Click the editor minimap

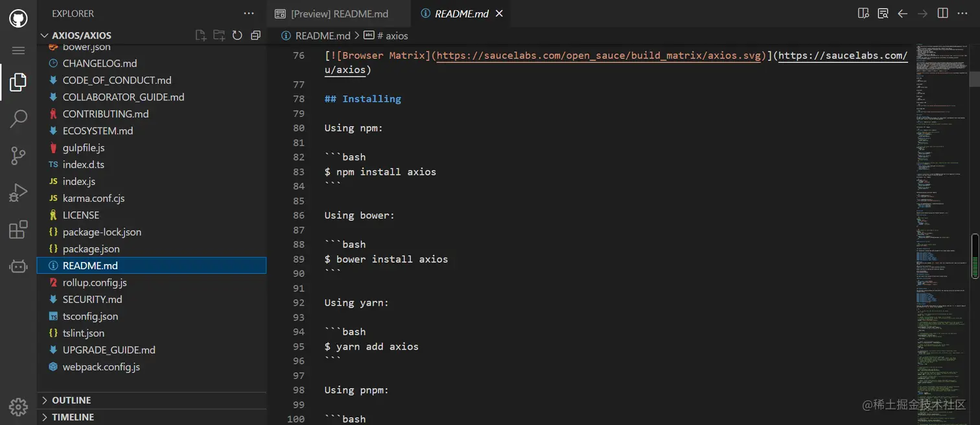click(x=942, y=234)
